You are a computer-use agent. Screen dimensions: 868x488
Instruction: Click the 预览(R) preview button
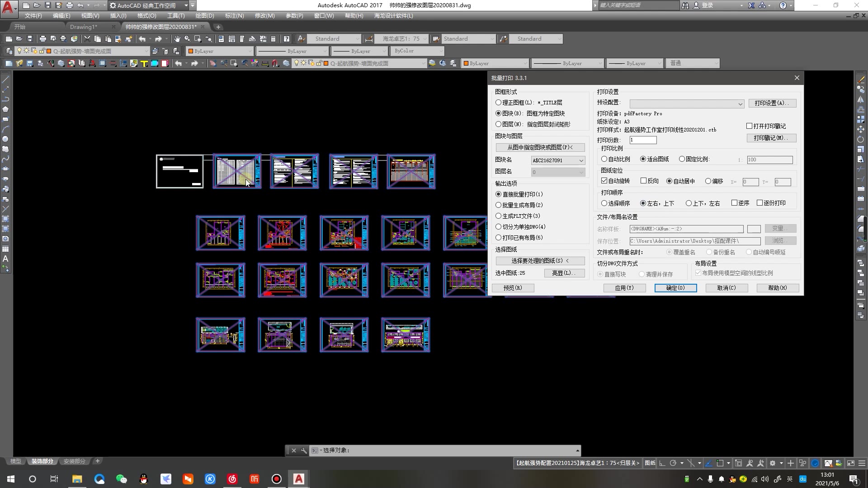pos(512,288)
